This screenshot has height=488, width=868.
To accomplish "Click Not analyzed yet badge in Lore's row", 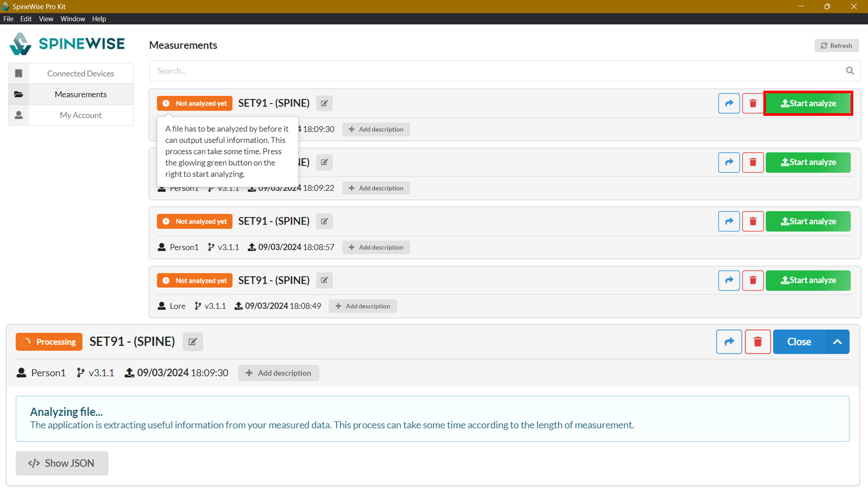I will click(195, 280).
